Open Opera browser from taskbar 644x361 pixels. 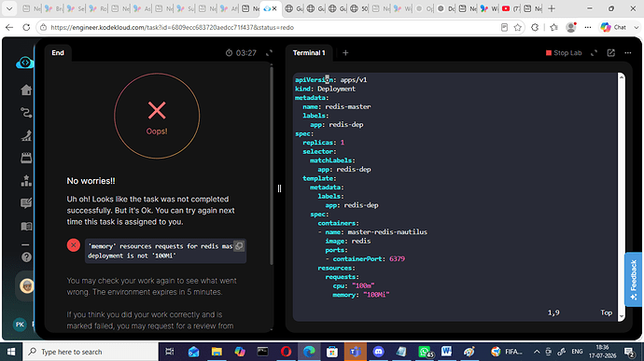pyautogui.click(x=286, y=352)
